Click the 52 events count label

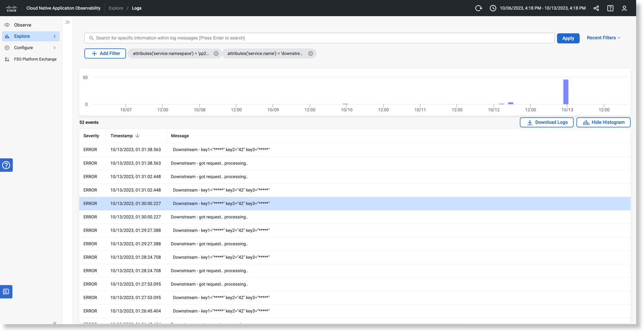pyautogui.click(x=89, y=122)
